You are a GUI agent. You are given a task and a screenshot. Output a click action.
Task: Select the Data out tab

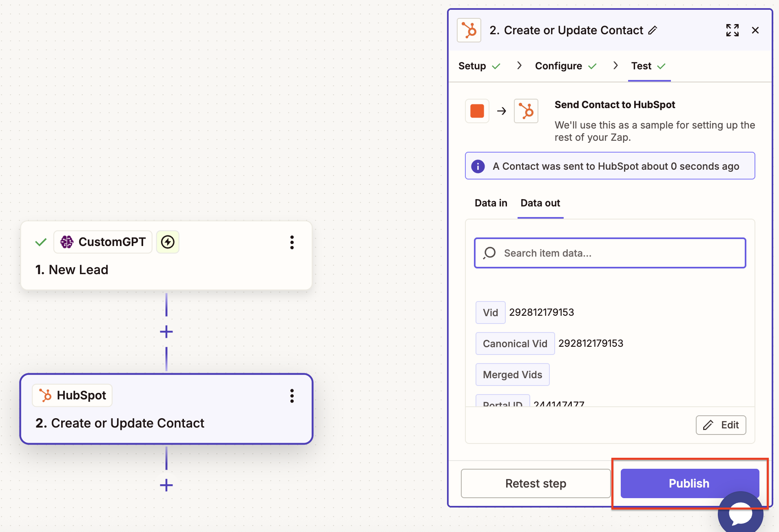tap(540, 203)
